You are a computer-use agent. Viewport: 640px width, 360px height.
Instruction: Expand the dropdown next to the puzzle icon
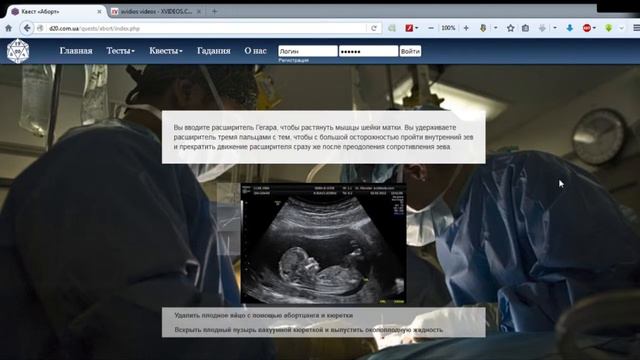[555, 28]
